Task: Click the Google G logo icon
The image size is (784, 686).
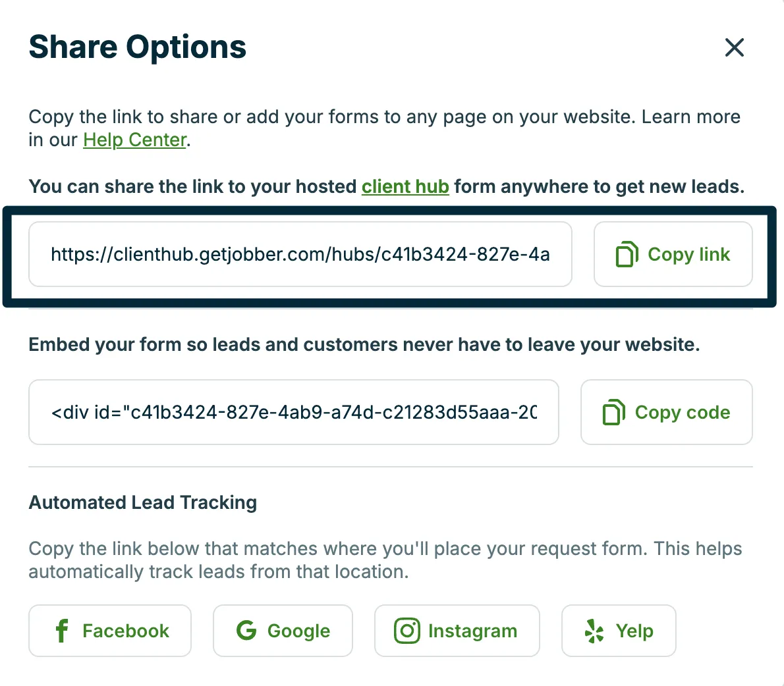Action: (x=246, y=631)
